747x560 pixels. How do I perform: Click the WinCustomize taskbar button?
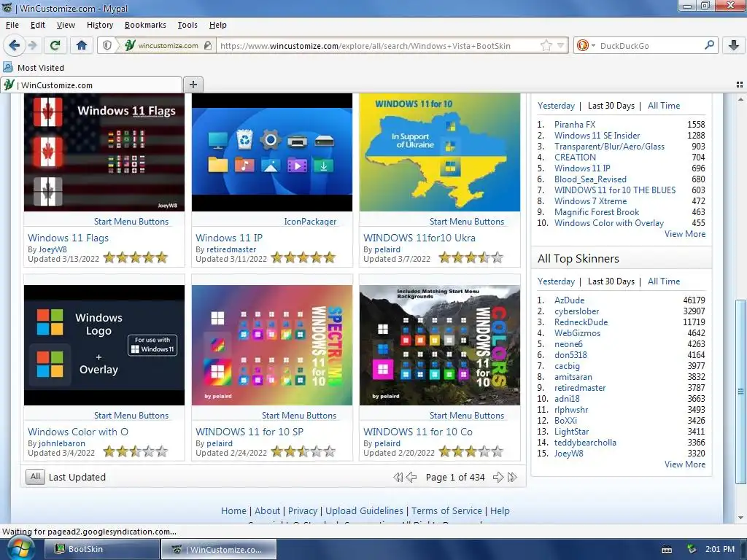pyautogui.click(x=219, y=549)
